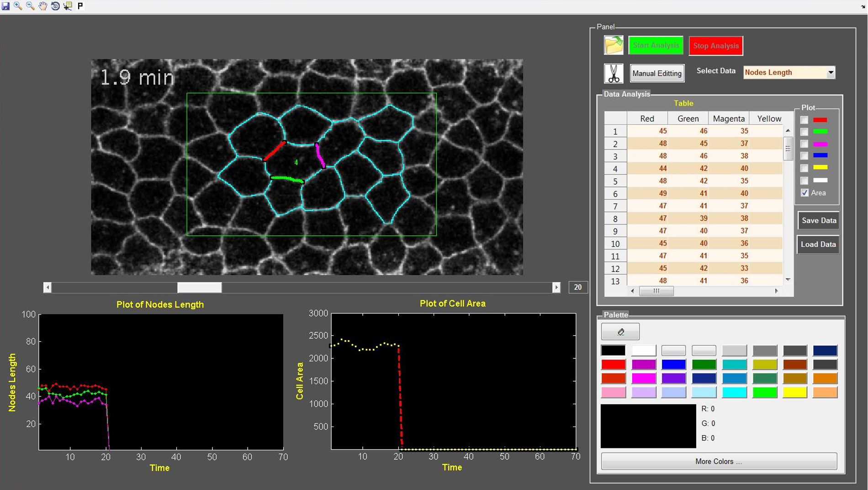
Task: Click the large black color preview box
Action: coord(648,426)
